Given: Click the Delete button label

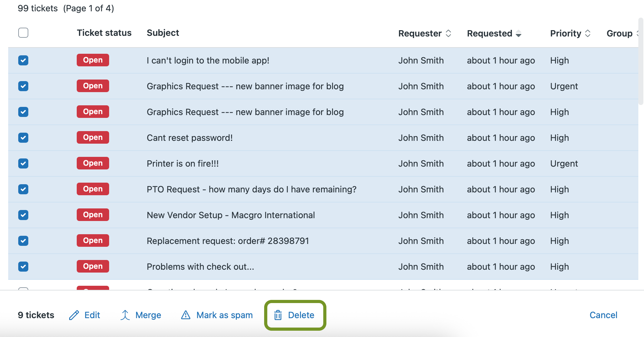Looking at the screenshot, I should pyautogui.click(x=301, y=315).
